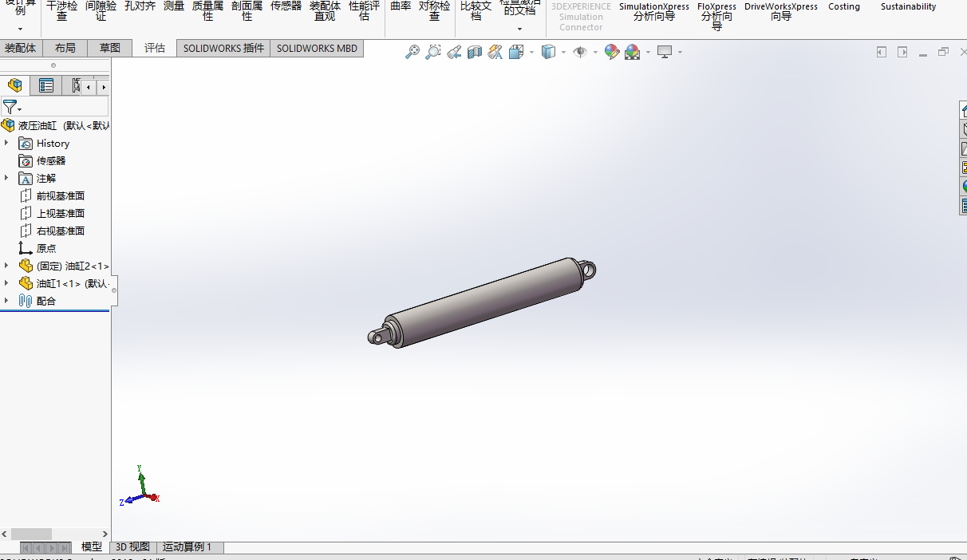Activate the Section View icon
The width and height of the screenshot is (967, 560).
click(x=475, y=52)
